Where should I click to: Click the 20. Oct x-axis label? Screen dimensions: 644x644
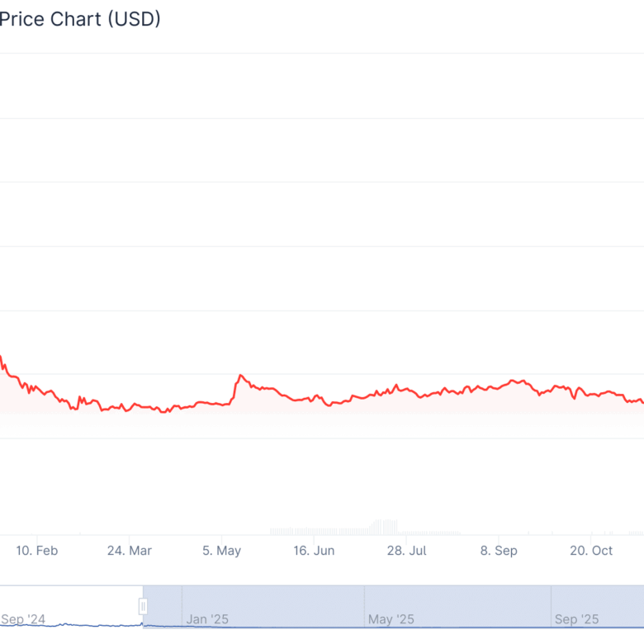point(591,551)
